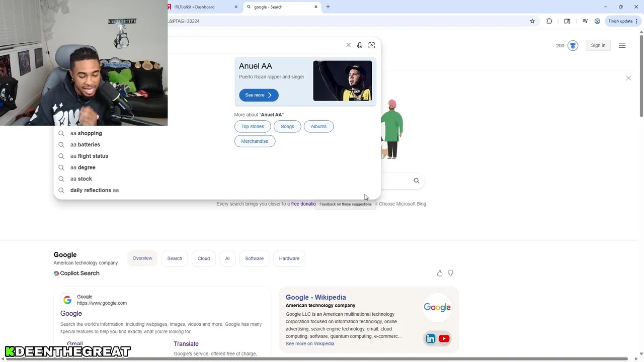
Task: Open Bing hamburger menu
Action: [622, 45]
